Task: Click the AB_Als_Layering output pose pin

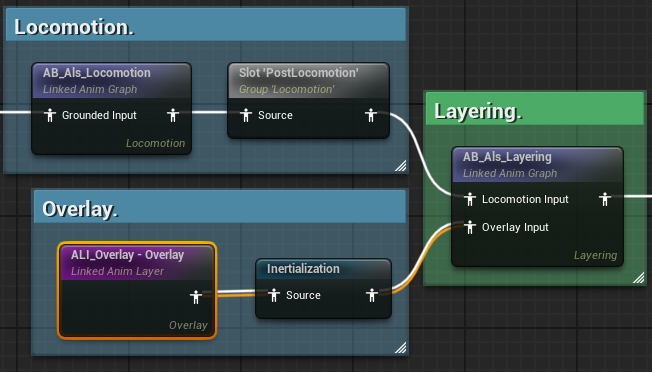Action: point(605,199)
